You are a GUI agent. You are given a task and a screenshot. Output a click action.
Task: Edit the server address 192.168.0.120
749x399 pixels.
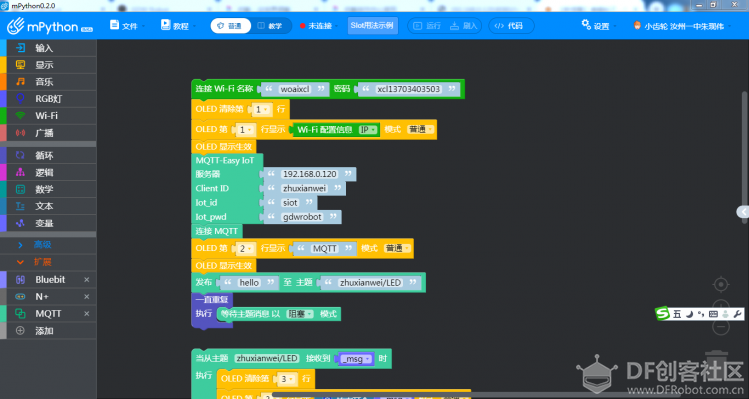point(310,174)
